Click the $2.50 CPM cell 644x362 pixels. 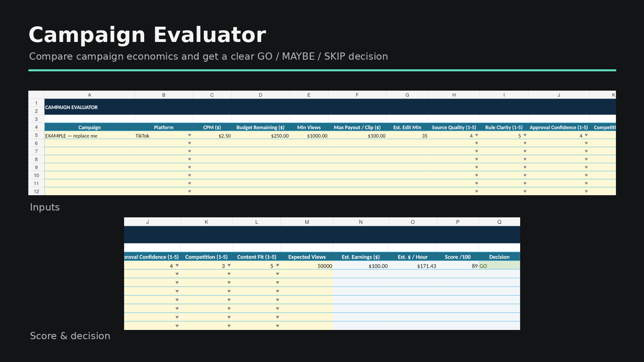212,135
